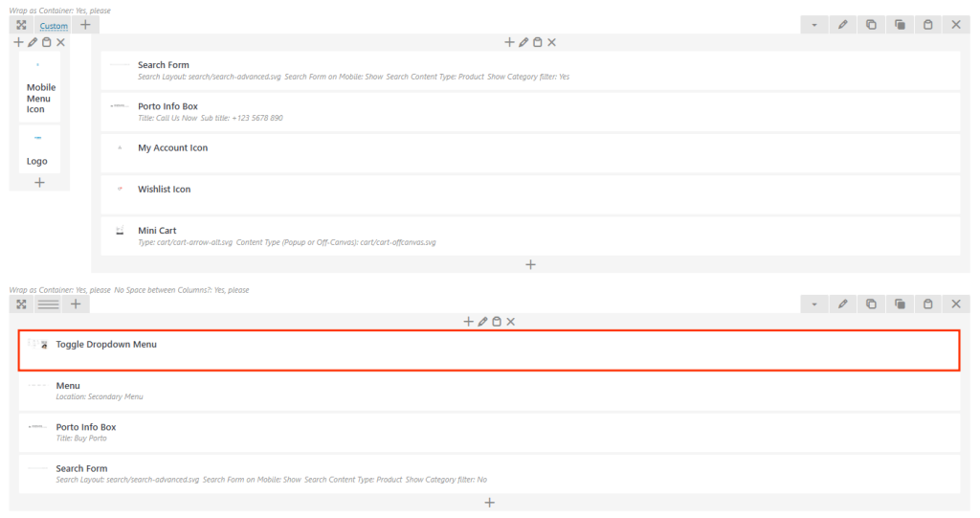Copy the top row
The image size is (980, 518).
point(871,25)
